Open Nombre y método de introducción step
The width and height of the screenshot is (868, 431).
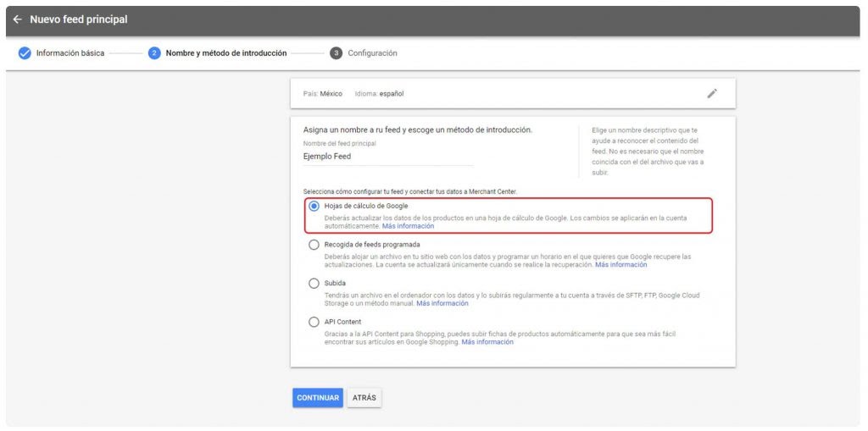click(226, 53)
